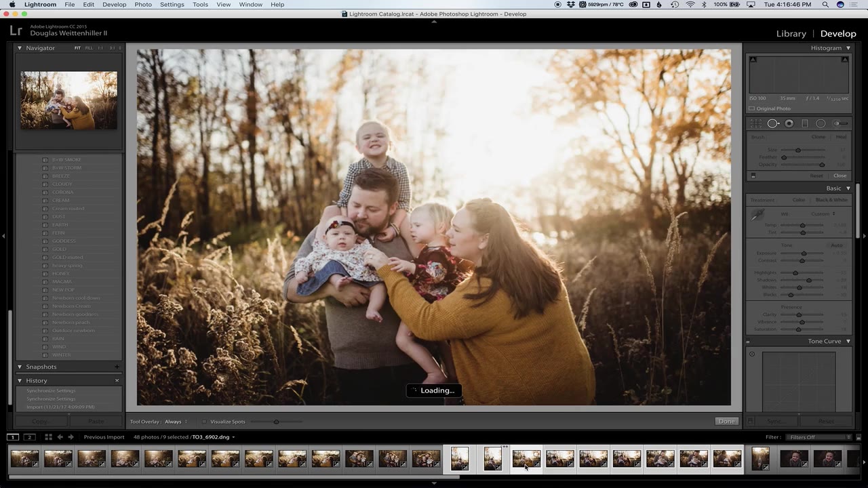The image size is (868, 488).
Task: Add a new snapshot with plus icon
Action: [117, 367]
